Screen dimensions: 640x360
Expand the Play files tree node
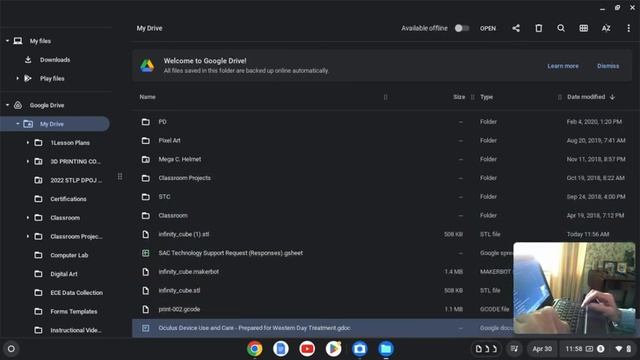pyautogui.click(x=18, y=78)
